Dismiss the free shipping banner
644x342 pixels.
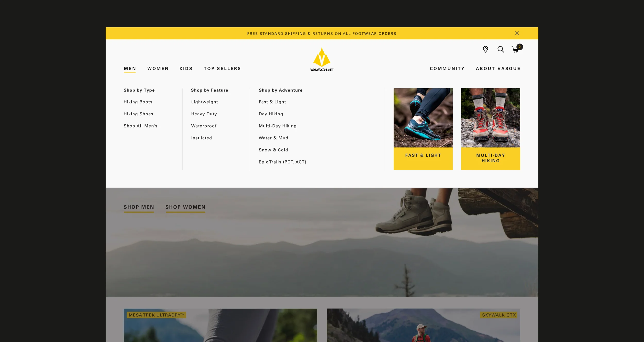pyautogui.click(x=517, y=33)
